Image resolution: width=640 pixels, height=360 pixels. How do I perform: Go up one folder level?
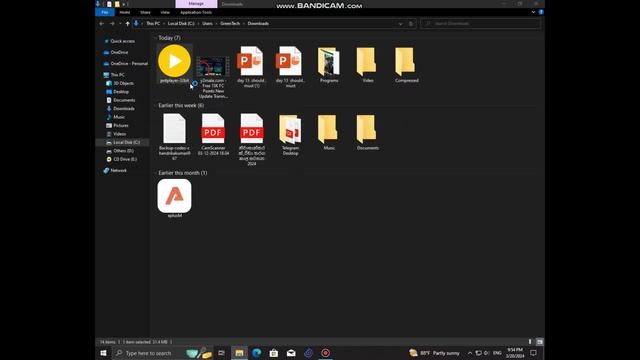(x=127, y=24)
